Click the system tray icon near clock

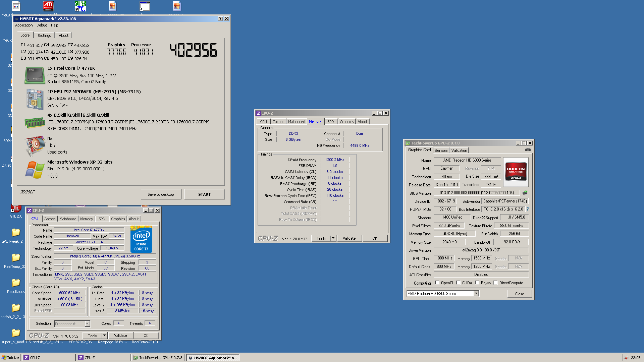pyautogui.click(x=626, y=358)
